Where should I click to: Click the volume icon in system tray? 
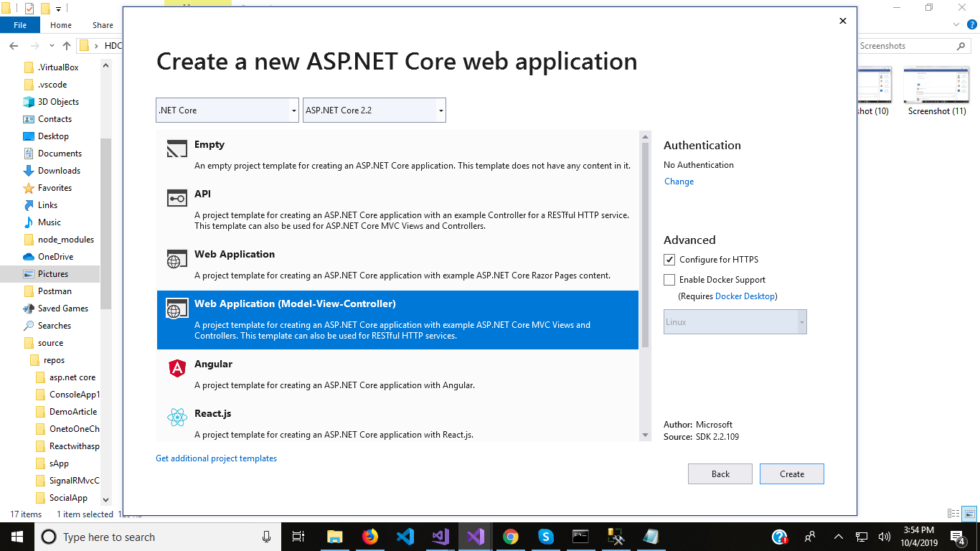[884, 537]
